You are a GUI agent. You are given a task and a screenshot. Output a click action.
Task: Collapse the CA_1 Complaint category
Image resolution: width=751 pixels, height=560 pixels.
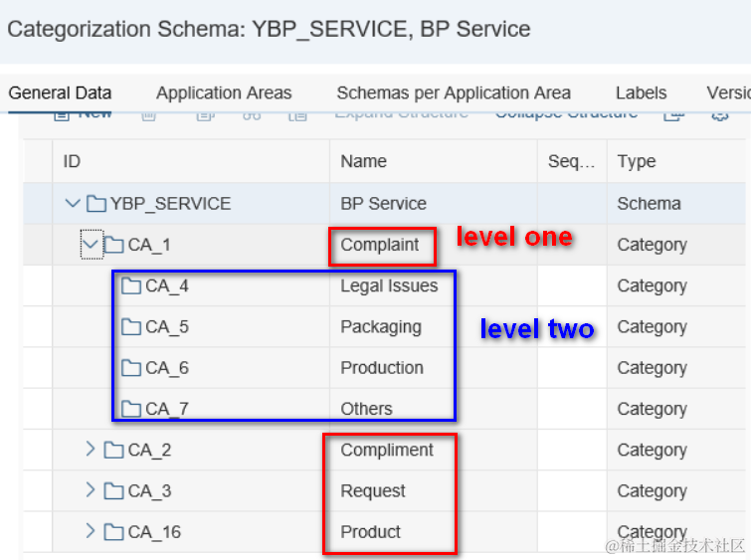91,245
